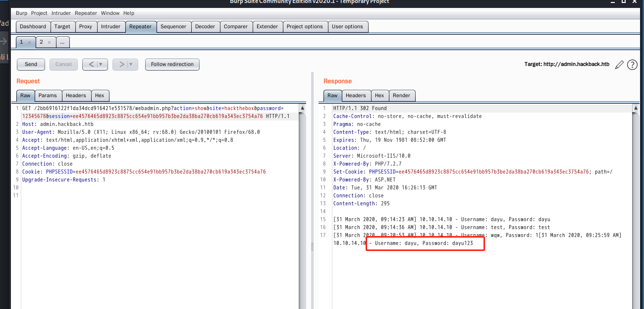This screenshot has height=309, width=644.
Task: Click the request pane scroll up arrow
Action: click(302, 108)
